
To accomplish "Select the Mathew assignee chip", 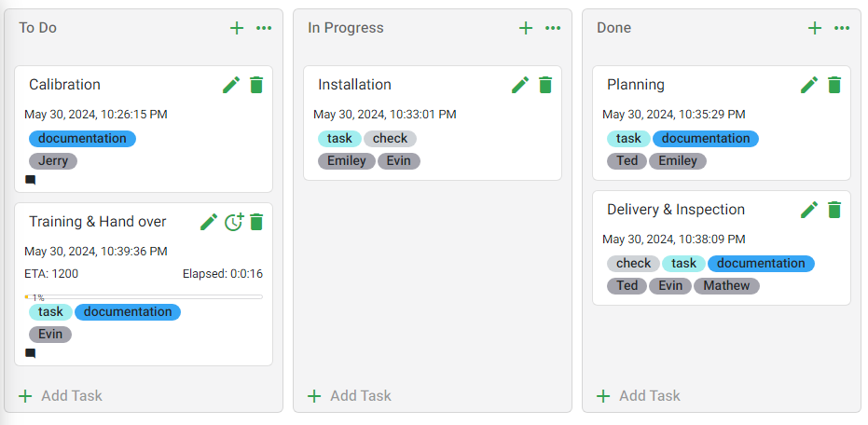I will coord(726,285).
